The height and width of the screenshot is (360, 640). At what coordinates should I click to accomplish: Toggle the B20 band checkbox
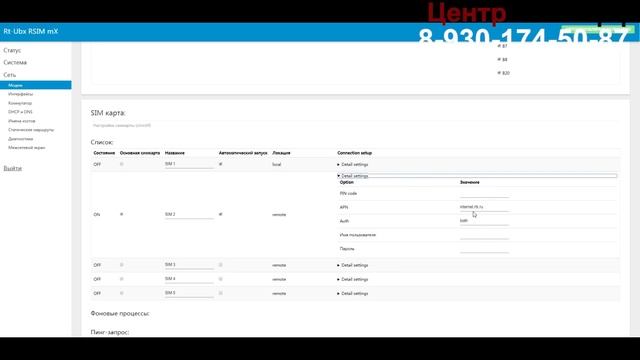(x=499, y=73)
